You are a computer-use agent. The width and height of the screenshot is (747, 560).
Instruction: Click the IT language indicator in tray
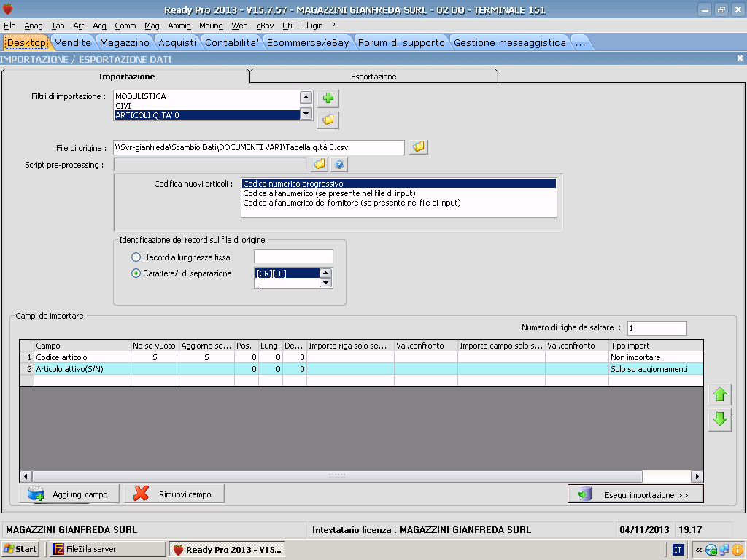pyautogui.click(x=678, y=550)
